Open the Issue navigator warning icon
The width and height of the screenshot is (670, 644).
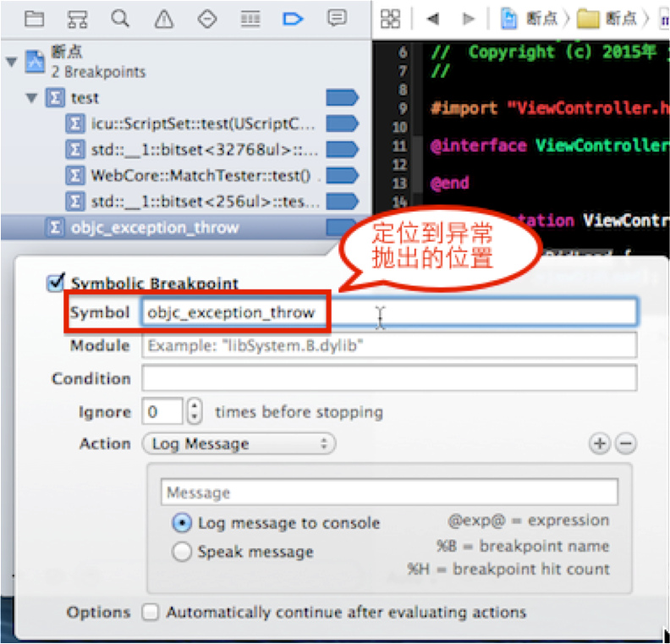(163, 19)
